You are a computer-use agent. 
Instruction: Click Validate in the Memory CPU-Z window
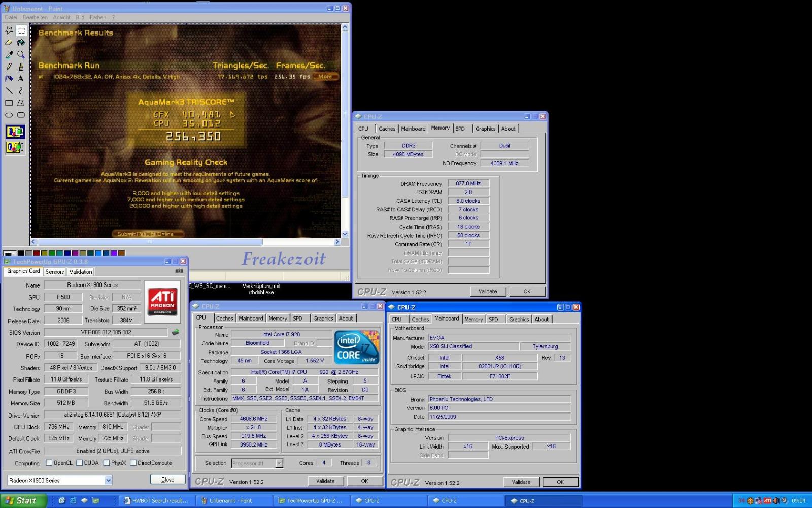click(488, 291)
